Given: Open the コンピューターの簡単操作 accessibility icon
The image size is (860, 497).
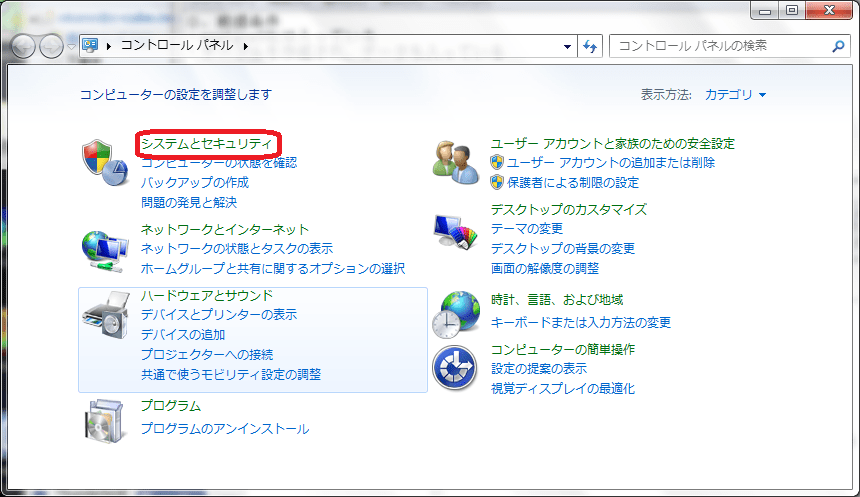Looking at the screenshot, I should [x=454, y=368].
